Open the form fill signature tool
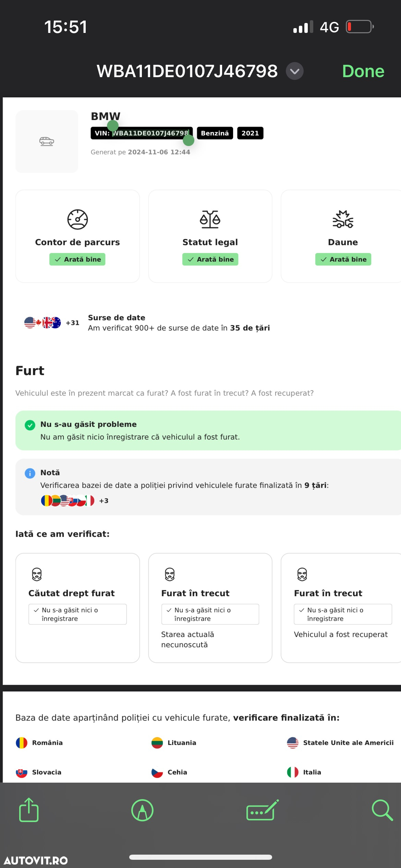Viewport: 401px width, 868px height. pos(263,810)
